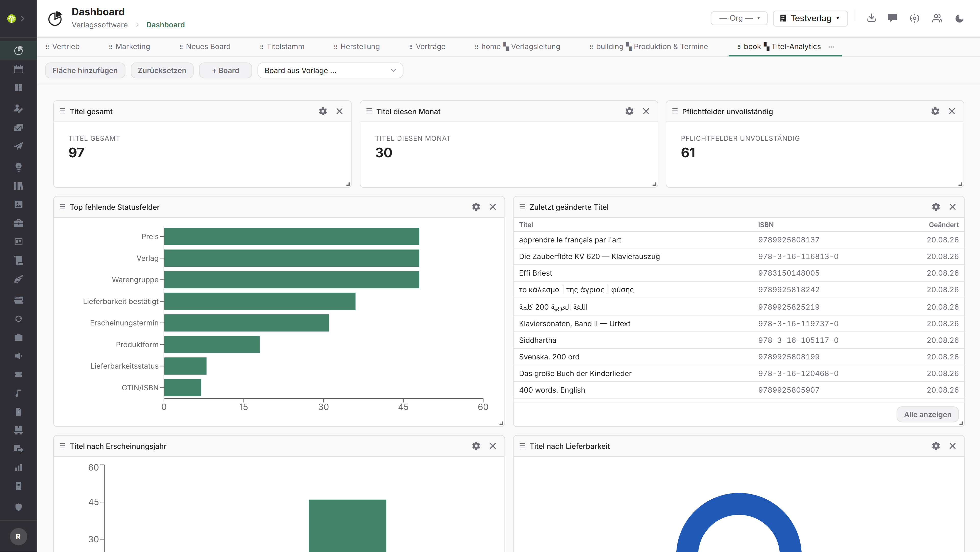Open the braces code icon in header
The image size is (980, 552).
click(x=915, y=18)
